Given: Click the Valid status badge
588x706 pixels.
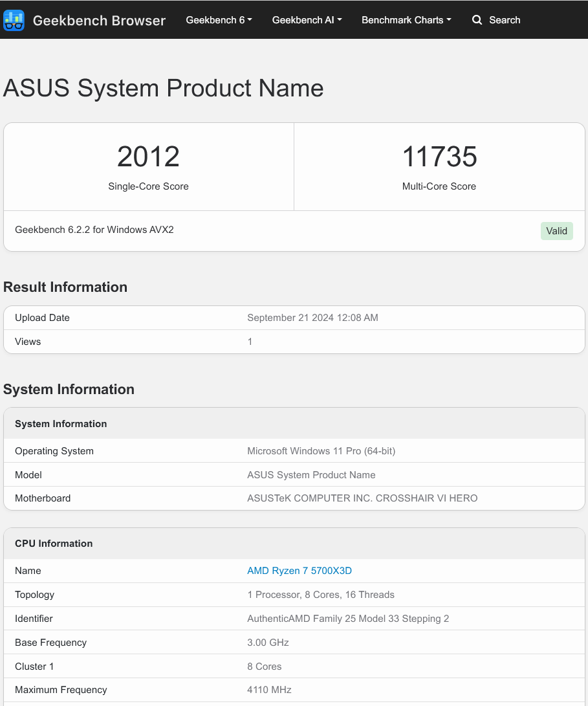Looking at the screenshot, I should (556, 231).
